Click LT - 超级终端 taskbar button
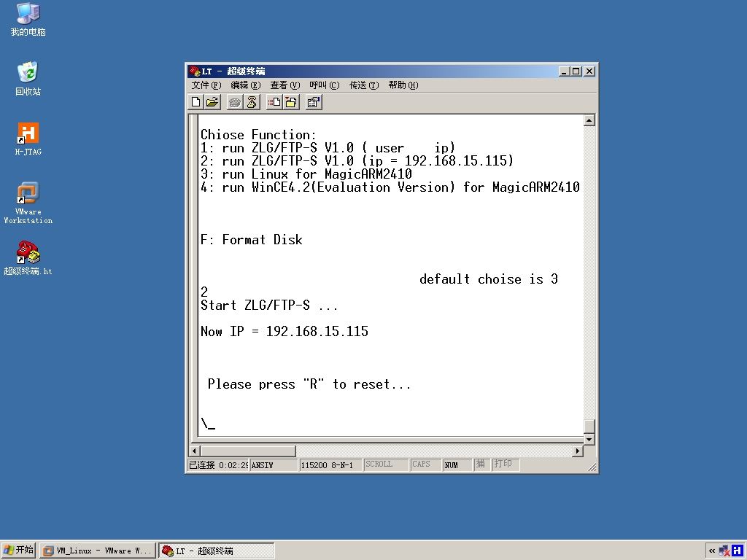 click(217, 551)
